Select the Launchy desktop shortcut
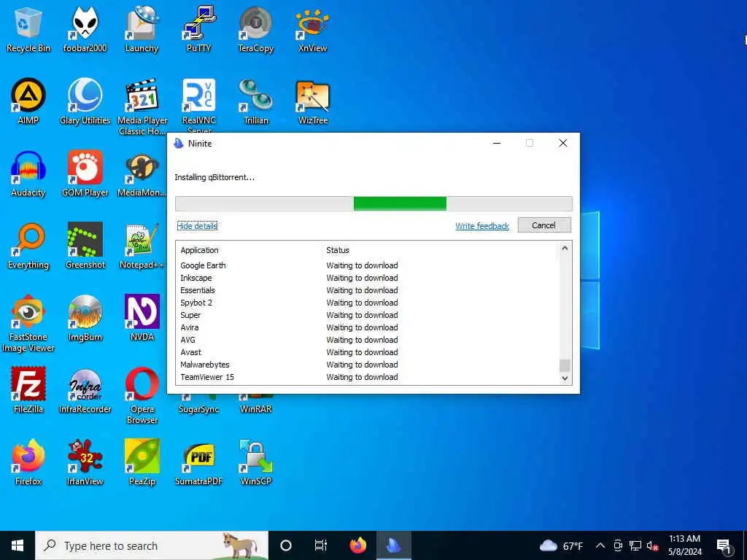The height and width of the screenshot is (560, 747). coord(142,29)
